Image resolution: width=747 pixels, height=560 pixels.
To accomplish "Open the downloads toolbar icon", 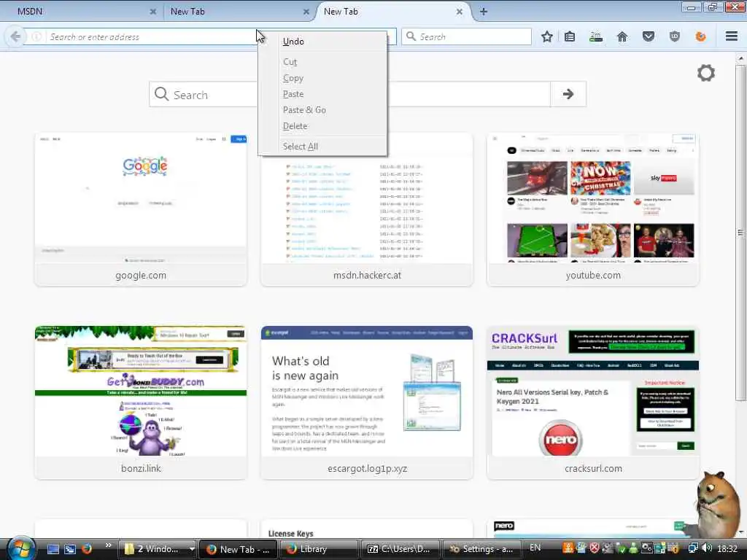I will coord(595,36).
